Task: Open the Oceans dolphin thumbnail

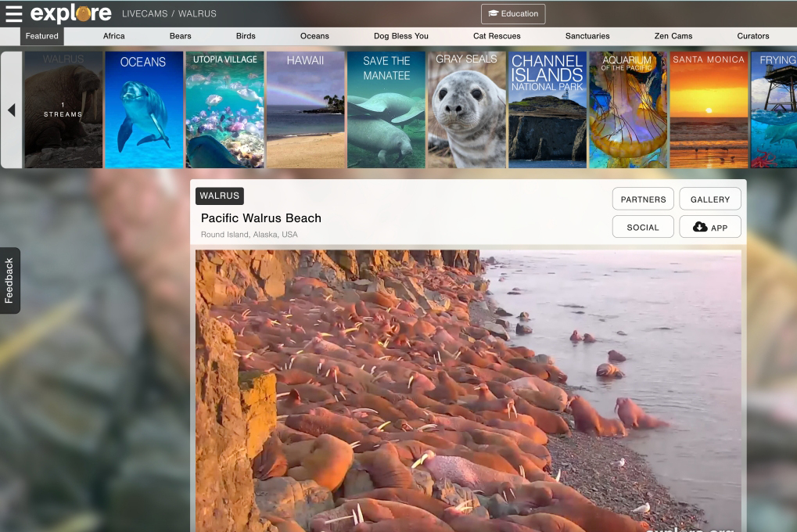Action: [x=144, y=110]
